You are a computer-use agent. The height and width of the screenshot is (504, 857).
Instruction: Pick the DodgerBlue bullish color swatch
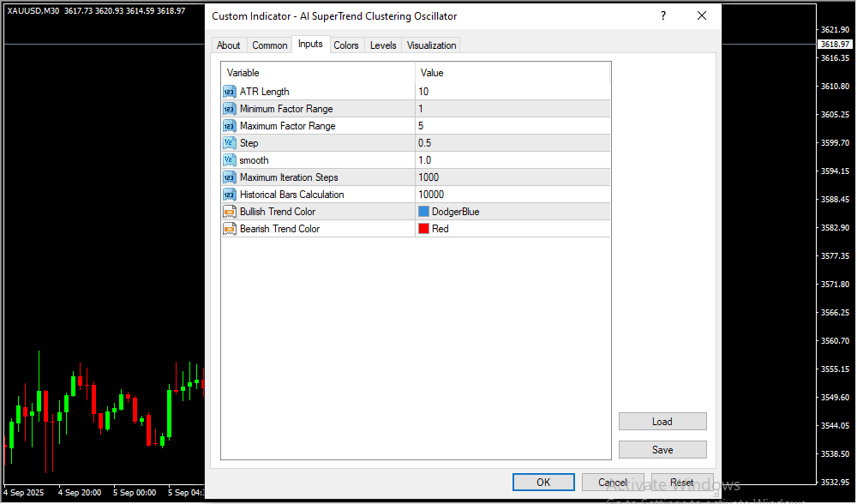point(423,212)
